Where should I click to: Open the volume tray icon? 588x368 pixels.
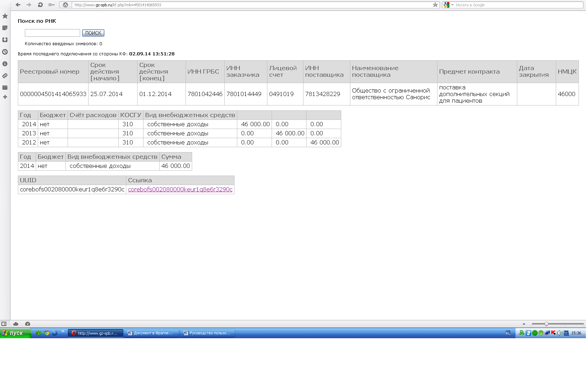559,333
